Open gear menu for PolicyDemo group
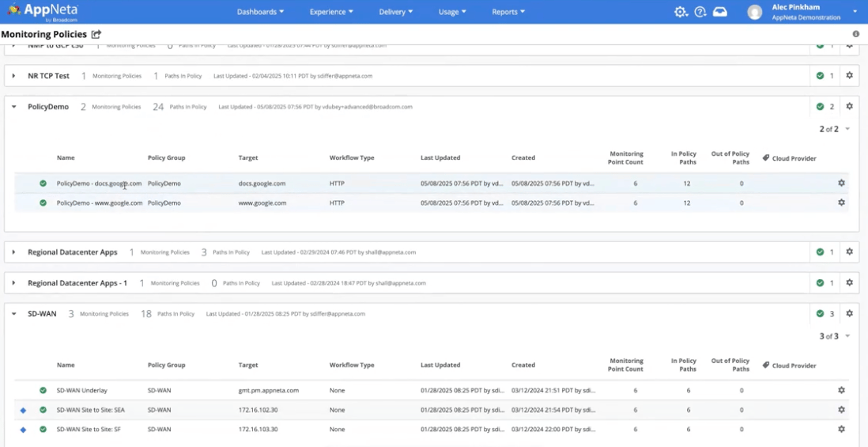 point(849,107)
